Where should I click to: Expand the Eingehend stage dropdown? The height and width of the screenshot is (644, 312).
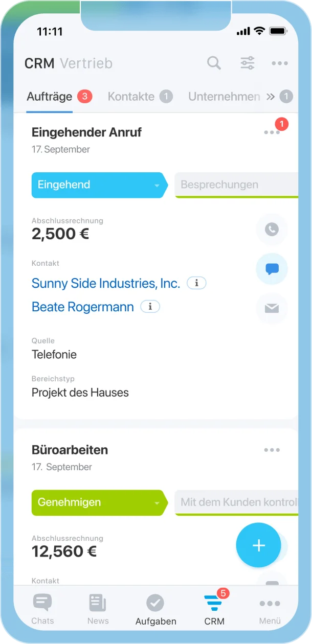pyautogui.click(x=157, y=186)
